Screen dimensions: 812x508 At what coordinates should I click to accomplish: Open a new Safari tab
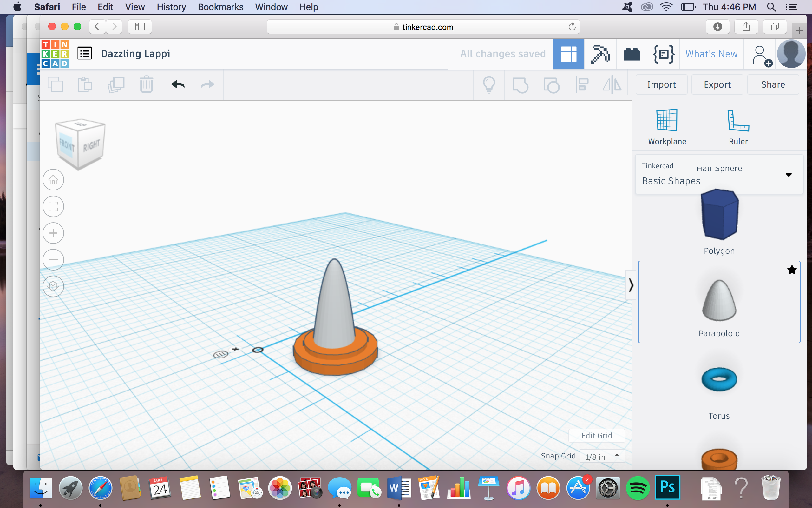pyautogui.click(x=799, y=30)
